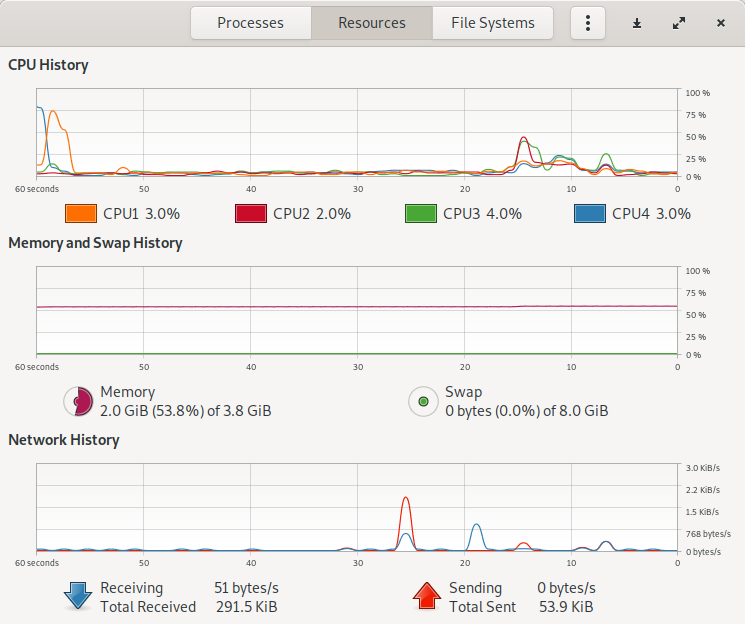
Task: Click the Memory and Swap History graph
Action: [357, 310]
